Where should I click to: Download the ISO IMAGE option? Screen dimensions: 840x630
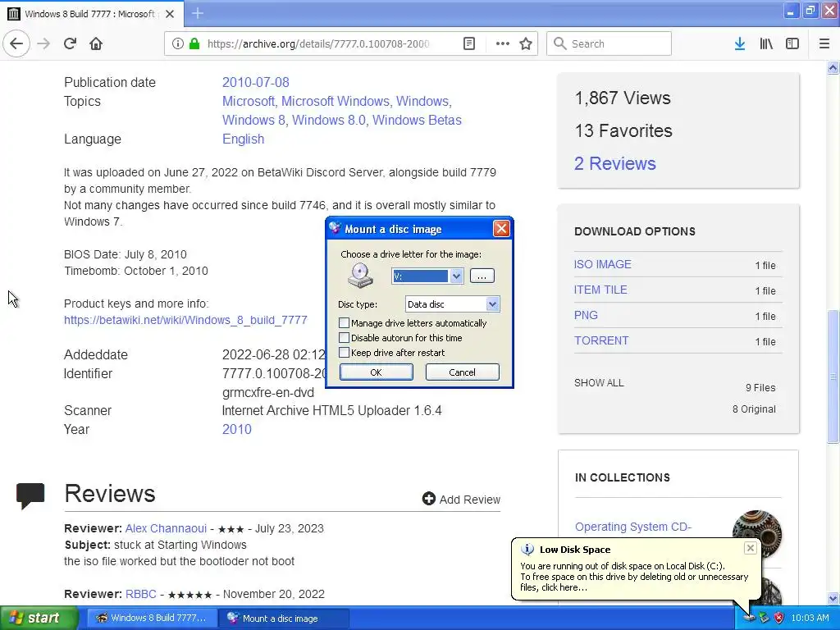pos(603,264)
